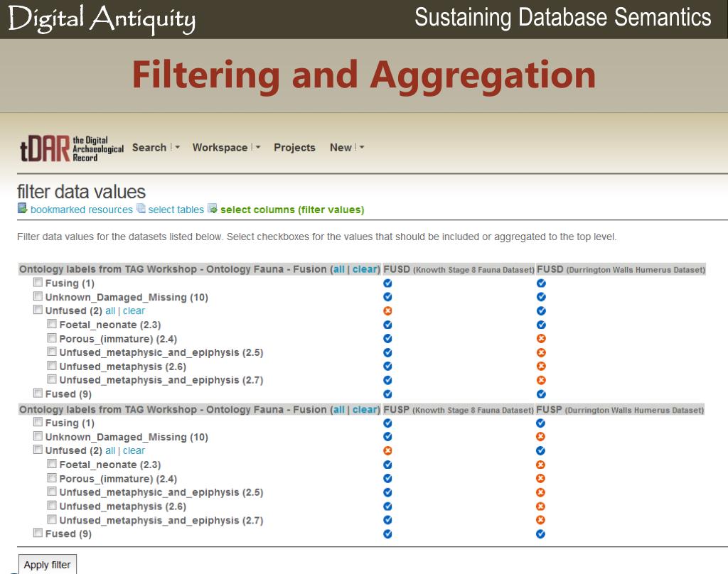Image resolution: width=728 pixels, height=574 pixels.
Task: Click FUSD Durrington cross icon for Unfused_metaphysis (2.6)
Action: click(541, 366)
